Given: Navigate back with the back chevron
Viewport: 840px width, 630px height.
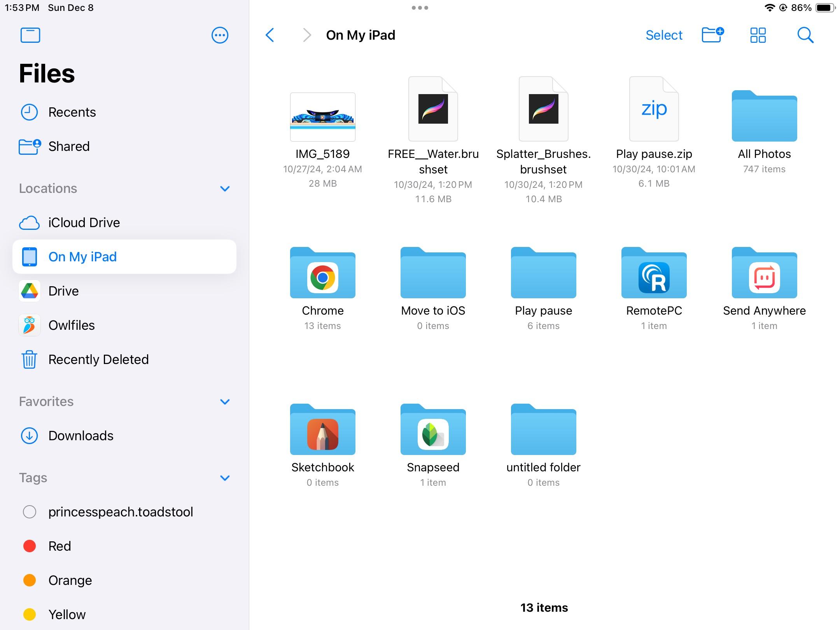Looking at the screenshot, I should coord(270,35).
